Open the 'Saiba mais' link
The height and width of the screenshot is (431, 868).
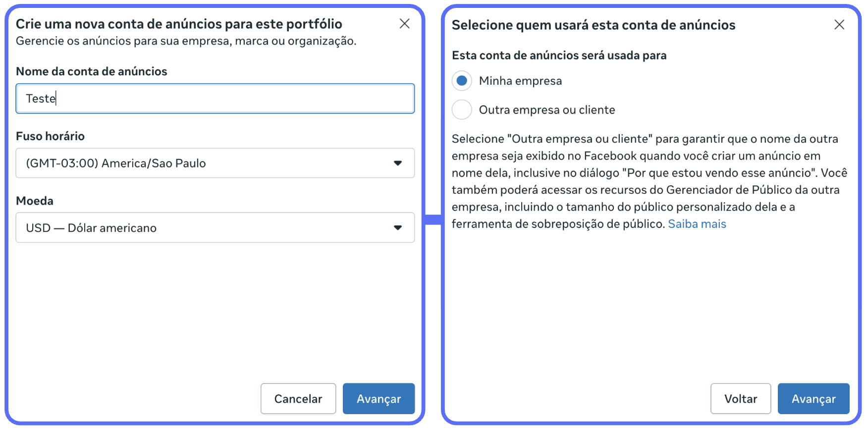tap(697, 224)
